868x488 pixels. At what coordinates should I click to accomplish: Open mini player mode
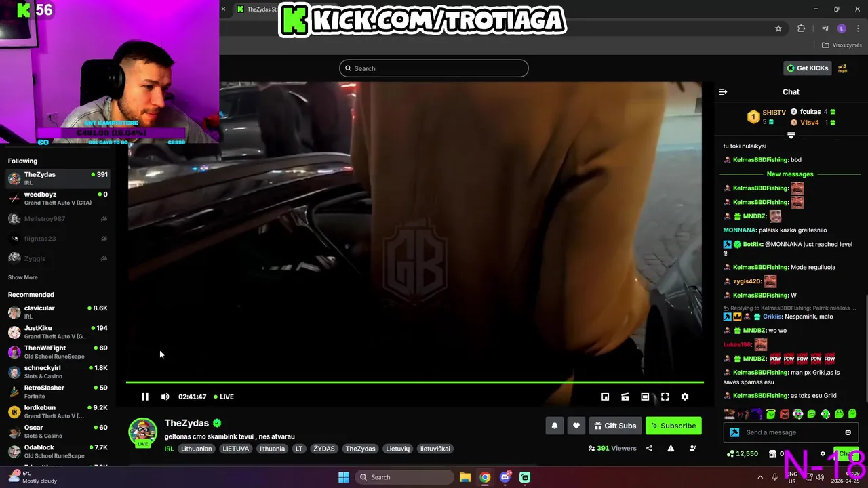[x=605, y=396]
